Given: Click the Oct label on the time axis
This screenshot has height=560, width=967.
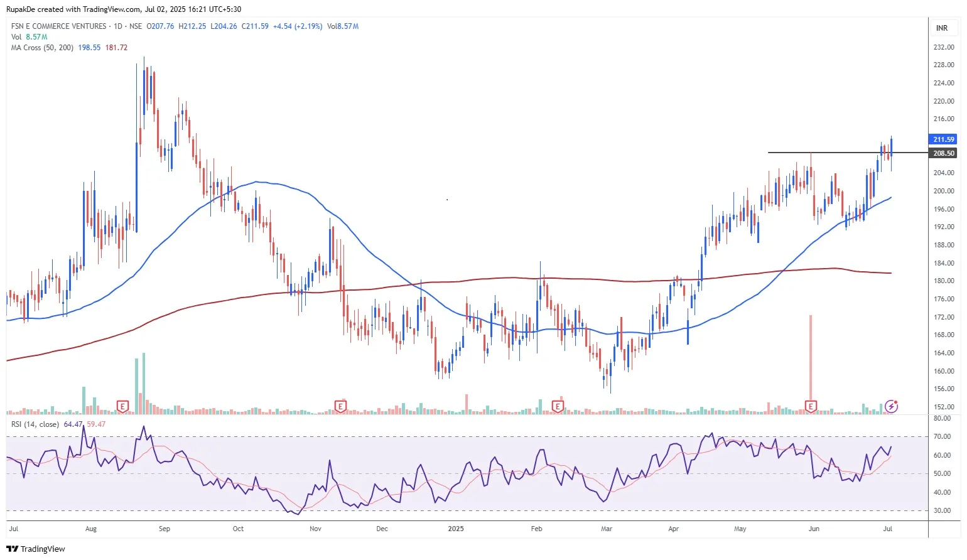Looking at the screenshot, I should click(238, 529).
